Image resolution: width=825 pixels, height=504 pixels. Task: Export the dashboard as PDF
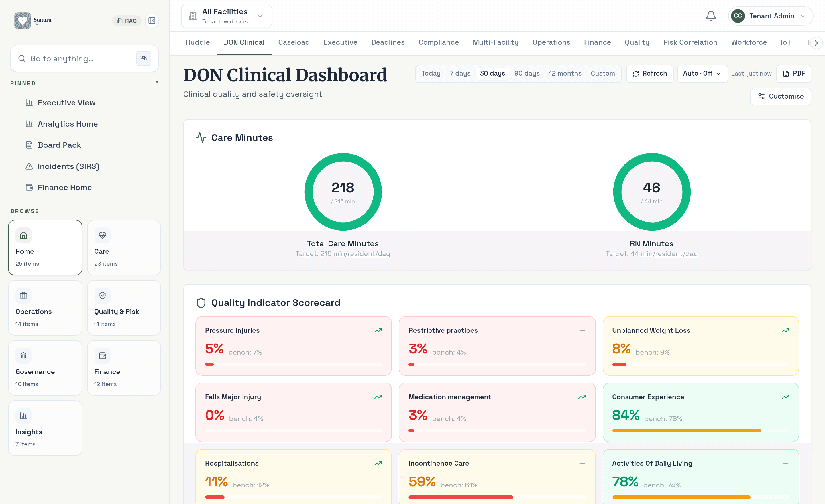[x=793, y=74]
